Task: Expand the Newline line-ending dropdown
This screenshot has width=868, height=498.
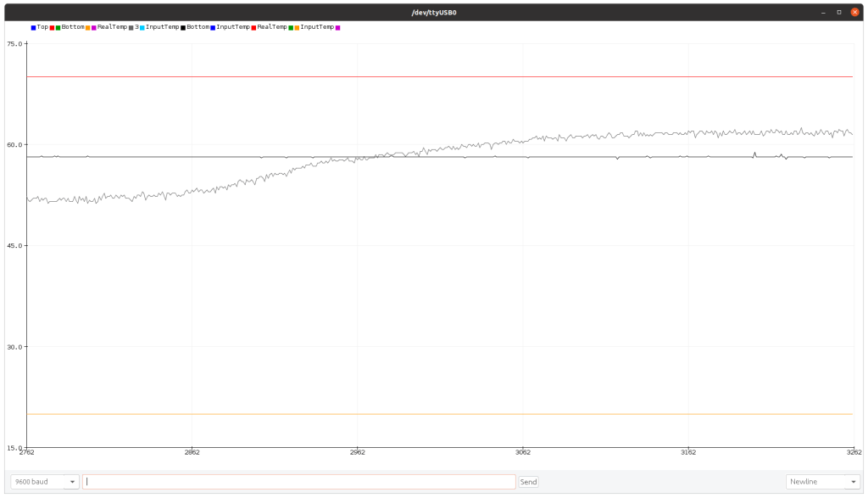Action: coord(822,482)
